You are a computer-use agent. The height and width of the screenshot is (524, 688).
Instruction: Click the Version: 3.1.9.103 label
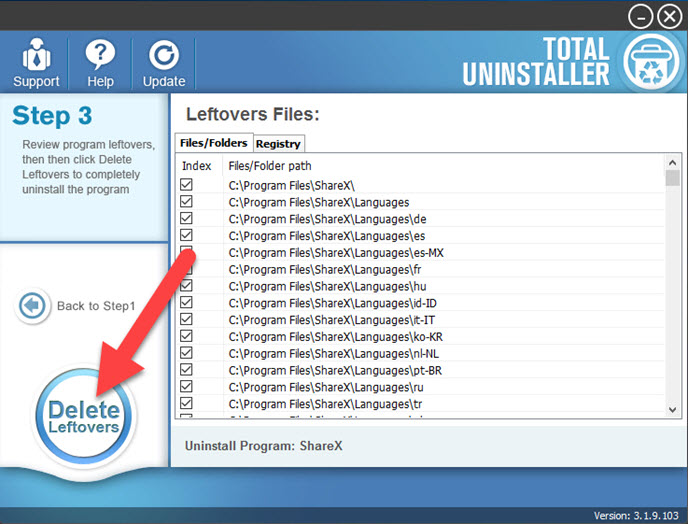tap(636, 515)
